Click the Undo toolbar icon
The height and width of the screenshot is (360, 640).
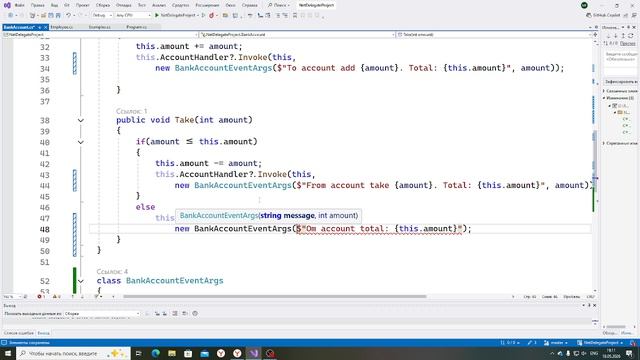[69, 16]
